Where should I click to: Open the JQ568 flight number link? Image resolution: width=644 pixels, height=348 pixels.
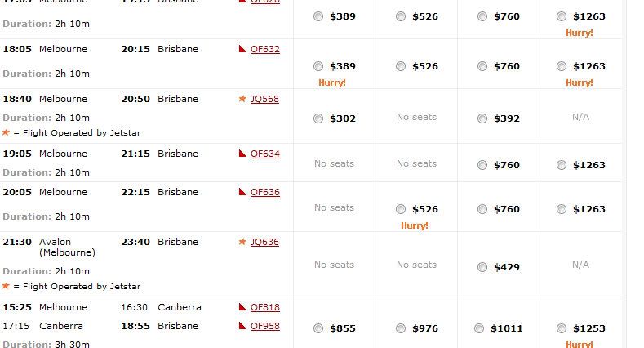click(264, 99)
